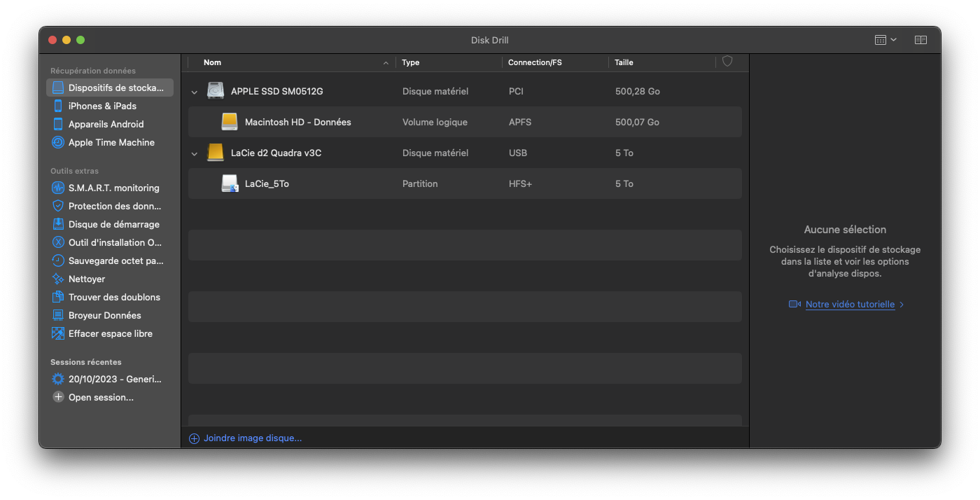Open the view mode dropdown in title bar
This screenshot has width=980, height=500.
coord(885,40)
